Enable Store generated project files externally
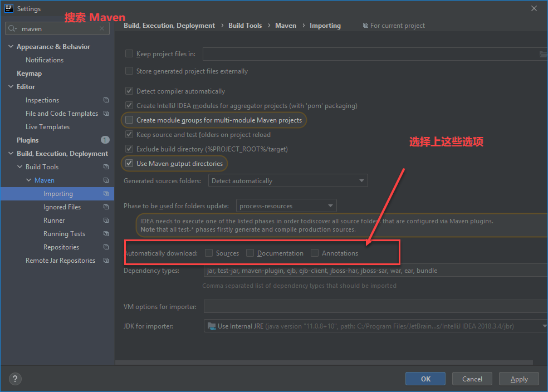Image resolution: width=548 pixels, height=392 pixels. pyautogui.click(x=129, y=71)
